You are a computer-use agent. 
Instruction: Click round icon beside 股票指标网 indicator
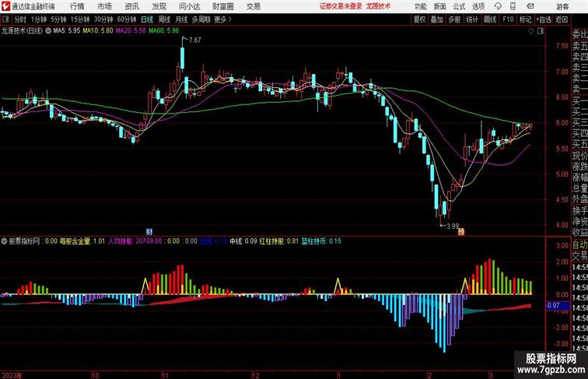click(x=4, y=241)
